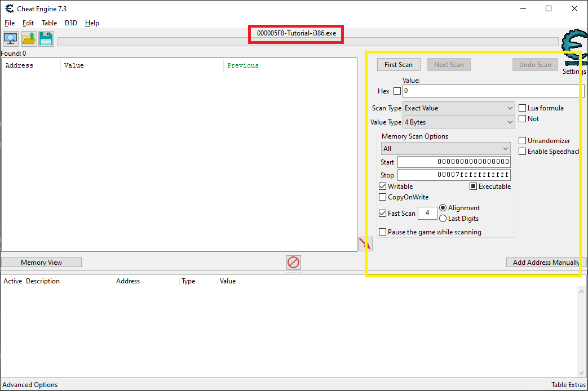Screen dimensions: 588x391
Task: Click the 000005F8-Tutorial-i386.exe process label
Action: (x=296, y=33)
